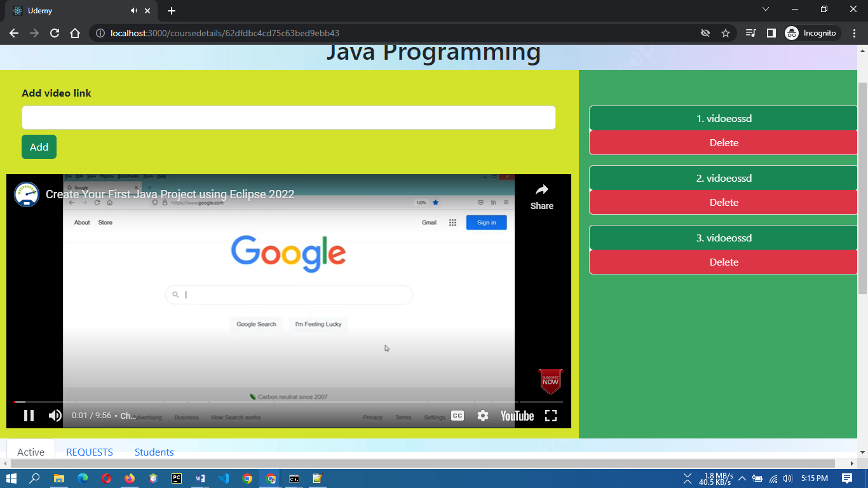Image resolution: width=868 pixels, height=488 pixels.
Task: Expand the browser tab list chevron
Action: click(765, 10)
